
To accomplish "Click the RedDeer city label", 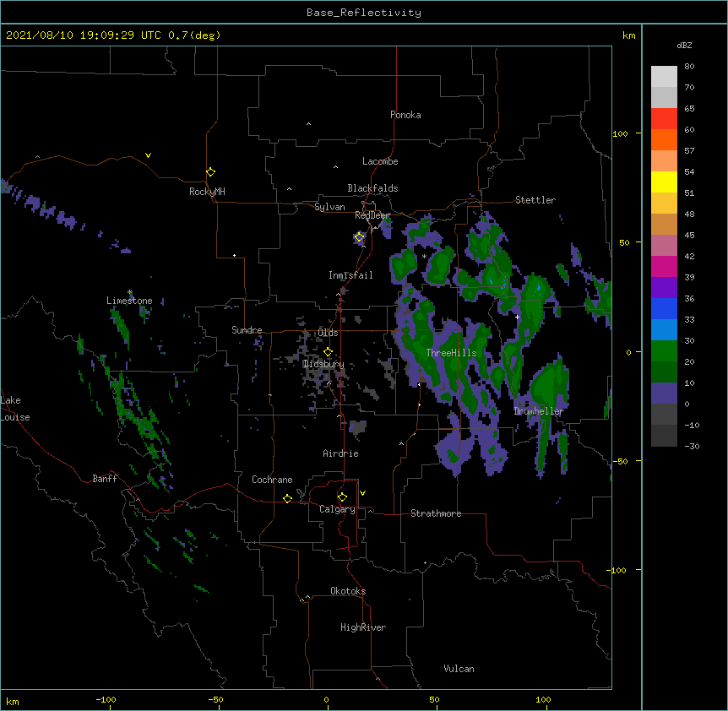I will coord(372,215).
